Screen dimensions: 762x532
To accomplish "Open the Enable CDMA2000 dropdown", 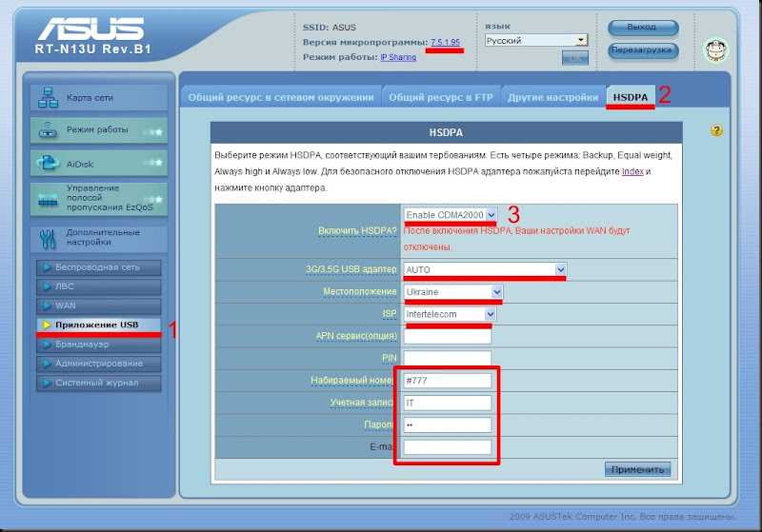I will [x=450, y=214].
